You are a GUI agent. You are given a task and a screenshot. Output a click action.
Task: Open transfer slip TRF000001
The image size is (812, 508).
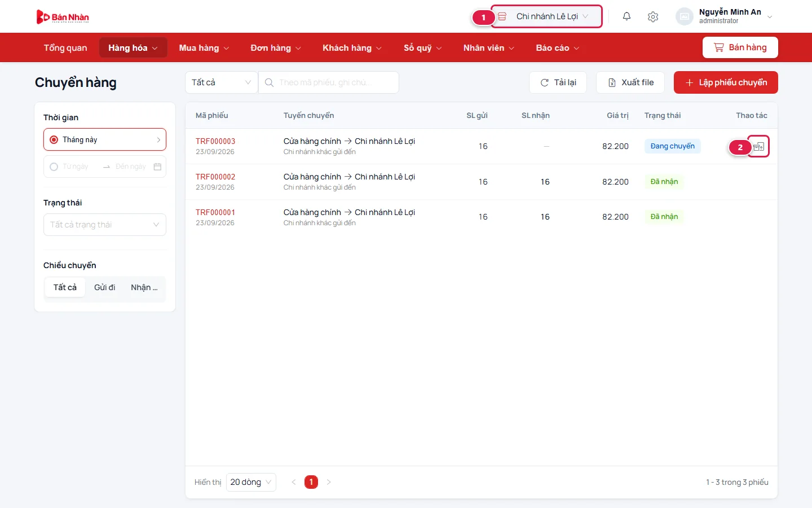215,212
